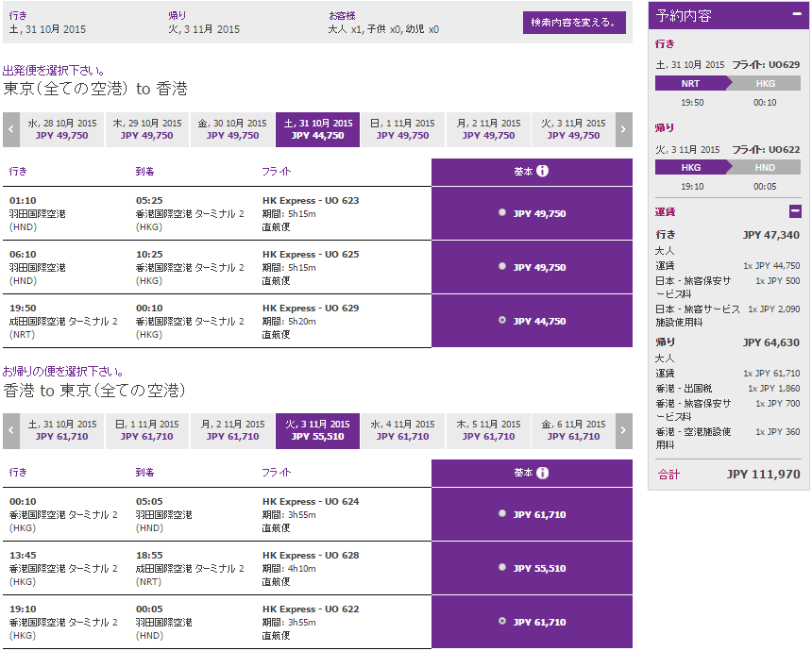812x651 pixels.
Task: Switch return date to 水, 4 11月 2015
Action: pos(402,431)
